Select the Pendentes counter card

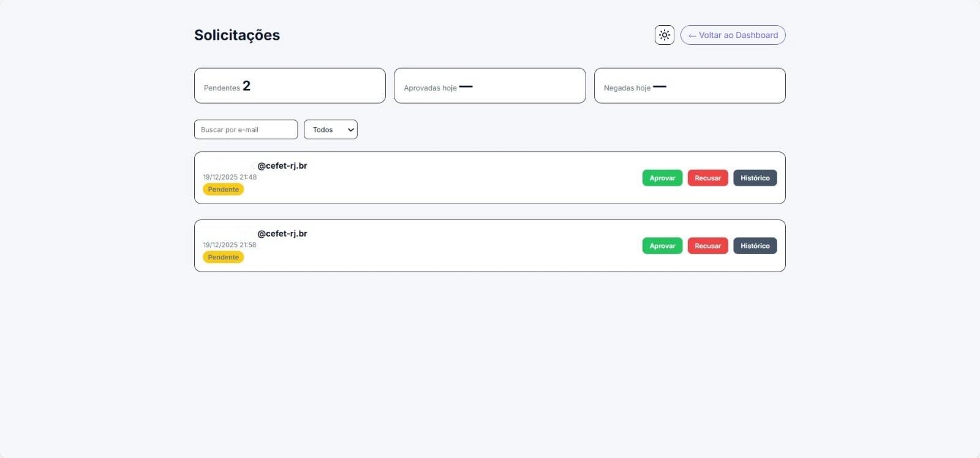[x=290, y=86]
